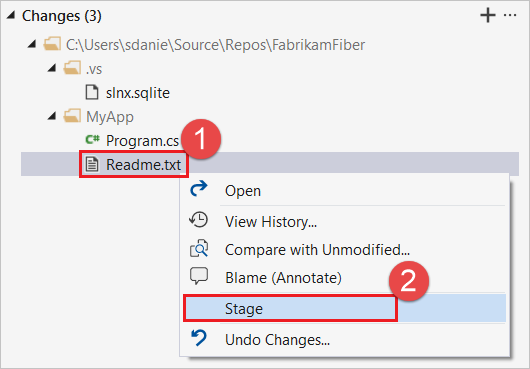530x369 pixels.
Task: Open the ellipsis more-actions menu
Action: tap(510, 16)
